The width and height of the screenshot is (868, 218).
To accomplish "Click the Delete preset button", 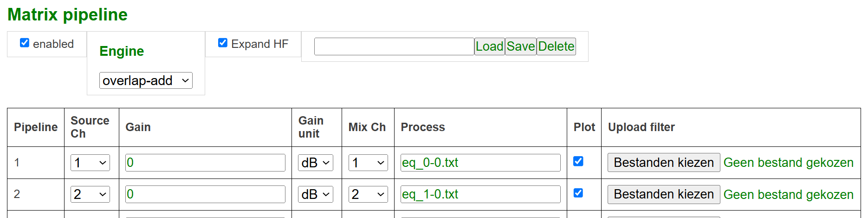I will [x=556, y=46].
